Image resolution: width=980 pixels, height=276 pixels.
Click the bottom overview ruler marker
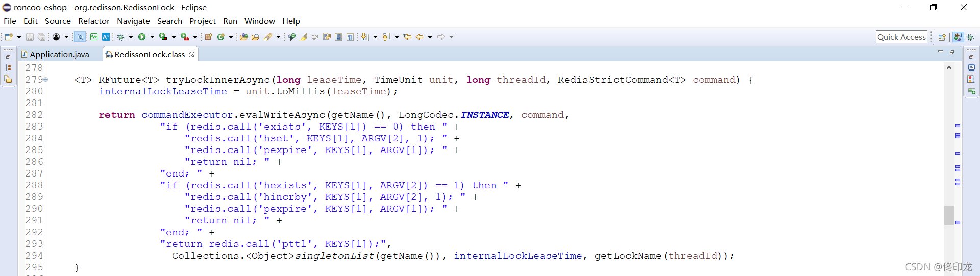point(958,222)
